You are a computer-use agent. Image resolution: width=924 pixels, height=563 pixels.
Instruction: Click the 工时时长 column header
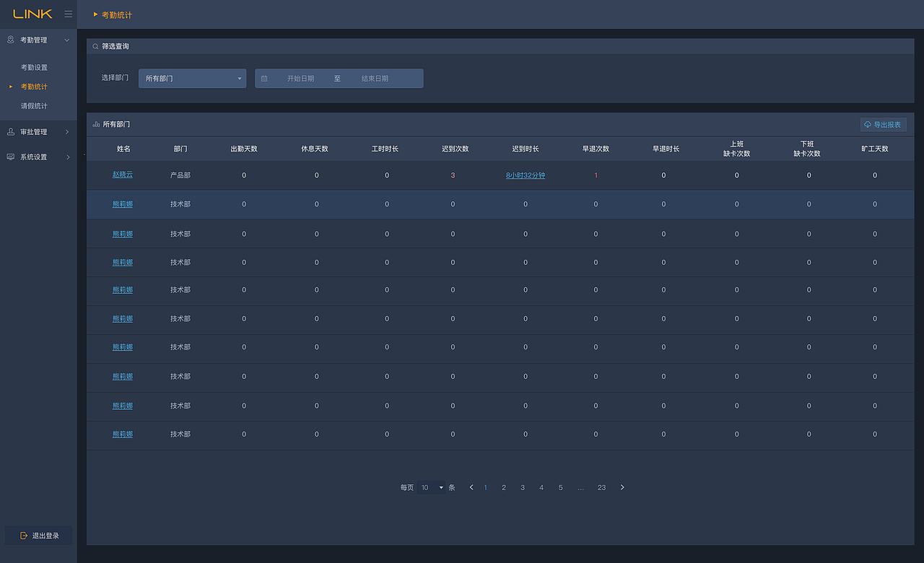click(385, 149)
